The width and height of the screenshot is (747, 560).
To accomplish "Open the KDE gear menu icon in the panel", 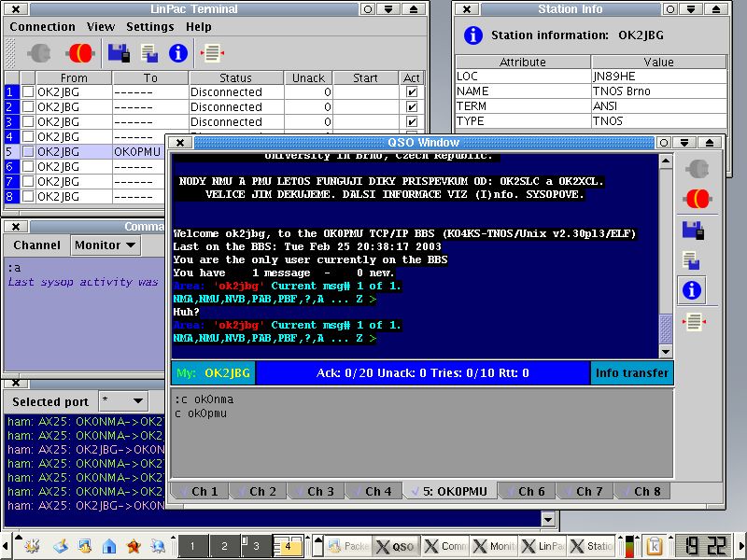I will click(x=33, y=546).
